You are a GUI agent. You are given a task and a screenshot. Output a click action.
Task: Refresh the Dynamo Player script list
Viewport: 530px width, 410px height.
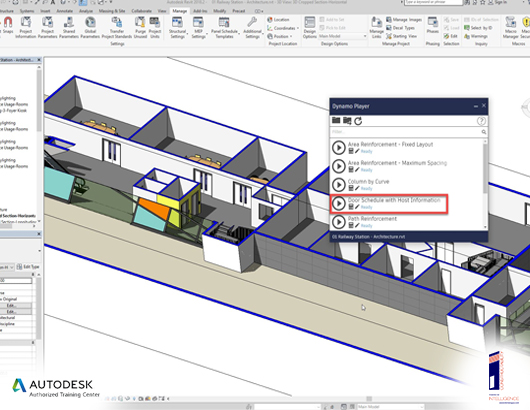point(358,121)
